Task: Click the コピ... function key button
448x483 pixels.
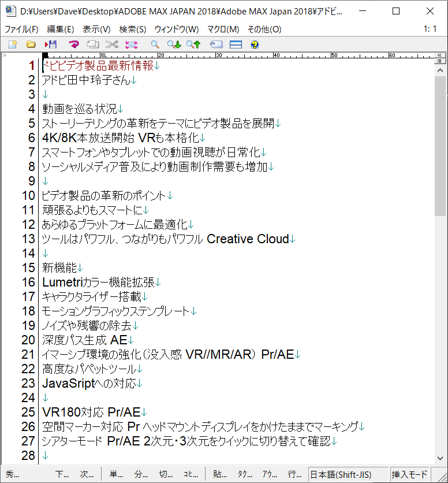Action: pyautogui.click(x=191, y=474)
